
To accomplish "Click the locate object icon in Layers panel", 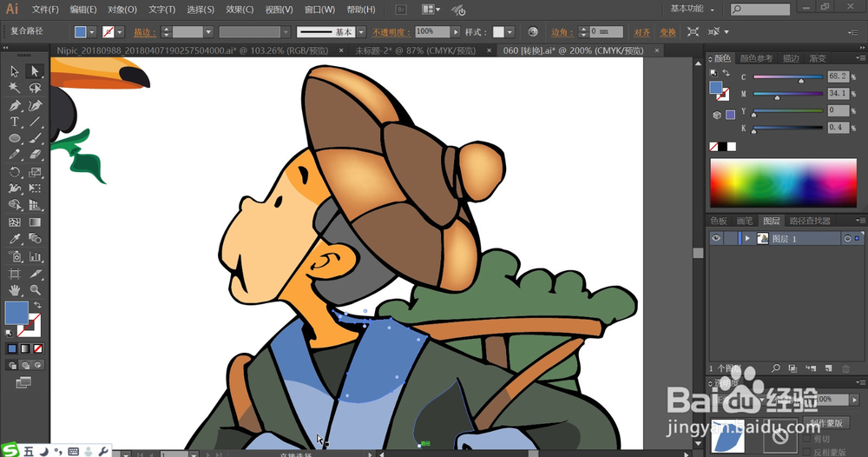I will pyautogui.click(x=776, y=368).
